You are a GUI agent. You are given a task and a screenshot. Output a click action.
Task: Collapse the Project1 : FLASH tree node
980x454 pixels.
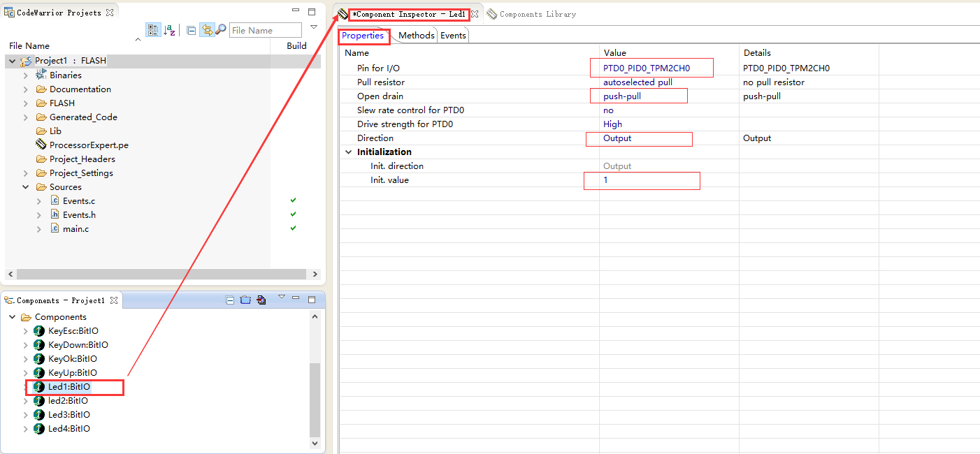click(13, 61)
